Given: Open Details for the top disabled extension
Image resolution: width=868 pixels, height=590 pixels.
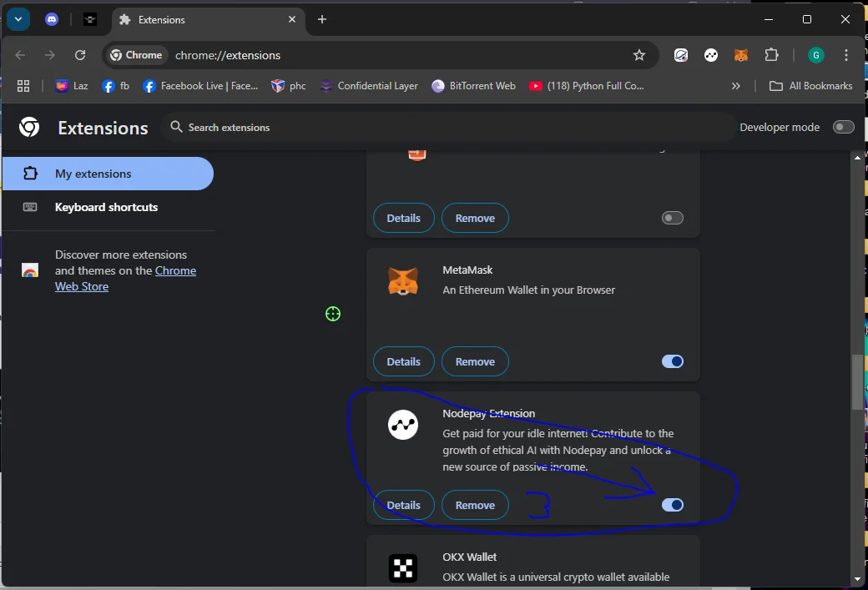Looking at the screenshot, I should coord(404,218).
